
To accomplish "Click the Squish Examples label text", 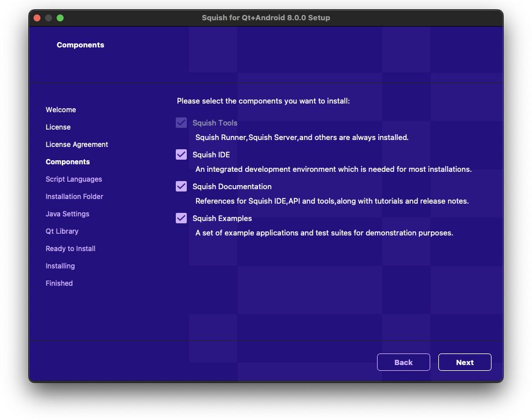I will point(222,218).
